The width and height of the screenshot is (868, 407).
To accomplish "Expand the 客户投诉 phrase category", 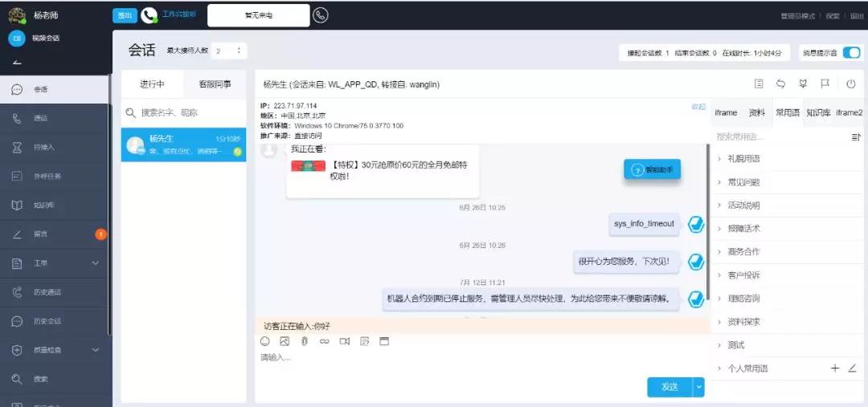I will coord(743,275).
